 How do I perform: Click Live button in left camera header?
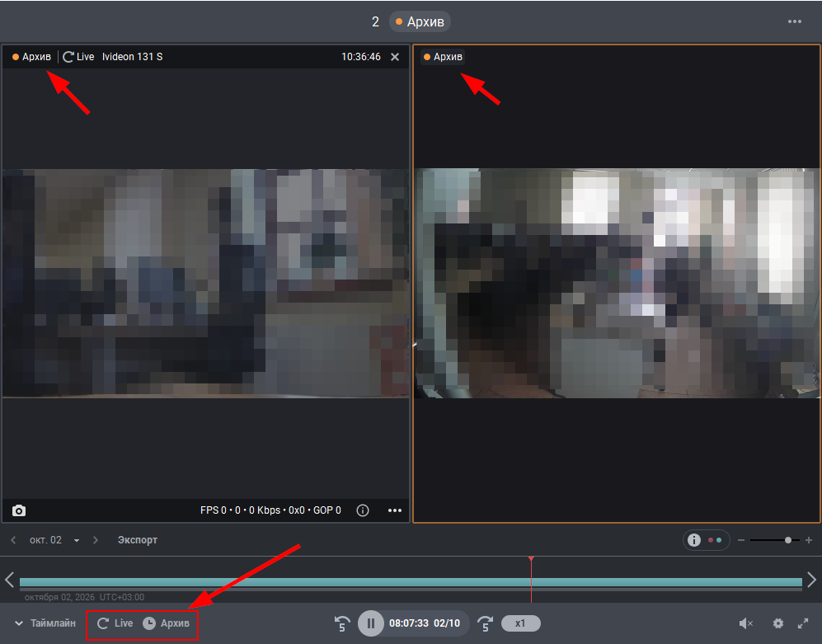[78, 57]
